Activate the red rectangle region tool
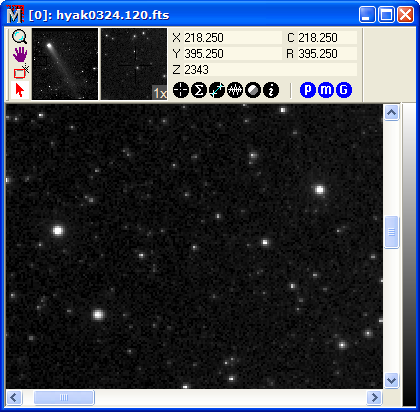The height and width of the screenshot is (412, 420). point(20,72)
